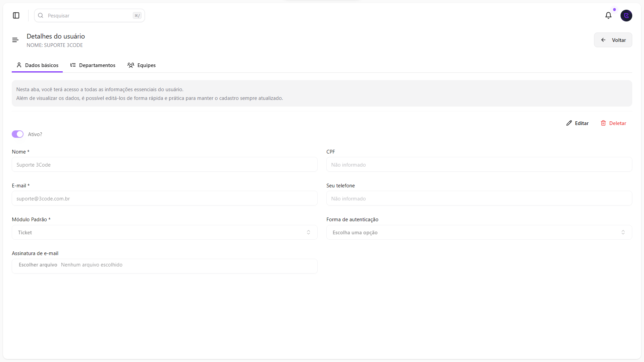Select the Dados básicos tab
This screenshot has width=644, height=362.
coord(42,65)
